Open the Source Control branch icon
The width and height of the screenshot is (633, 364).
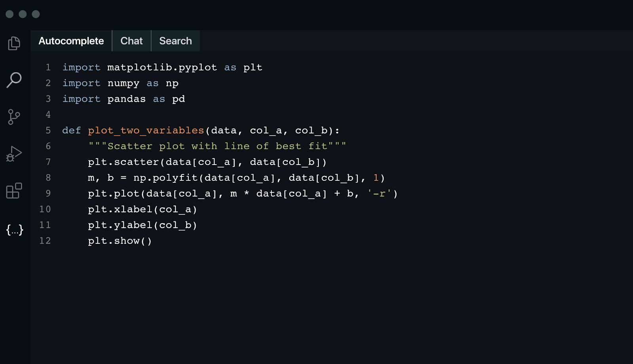tap(14, 117)
